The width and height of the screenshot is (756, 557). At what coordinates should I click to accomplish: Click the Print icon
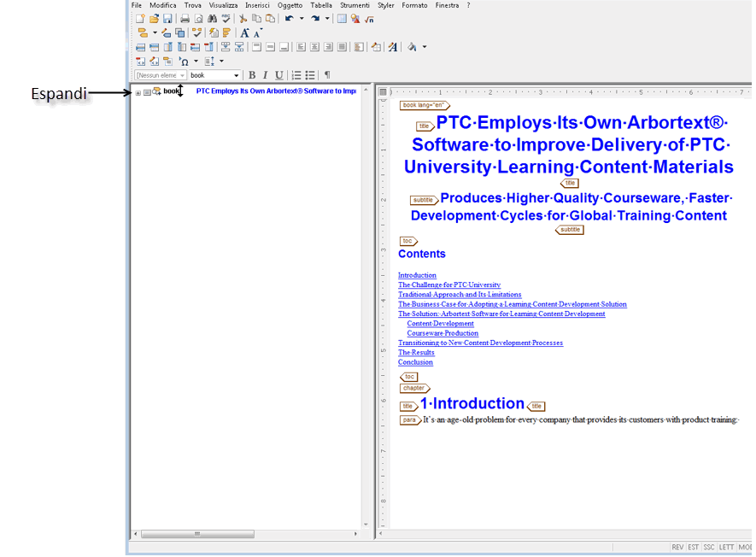coord(185,19)
